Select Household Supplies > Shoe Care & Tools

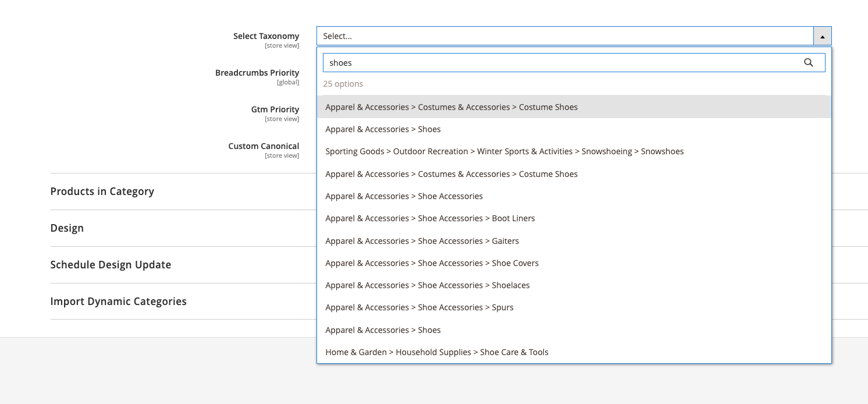pos(437,352)
